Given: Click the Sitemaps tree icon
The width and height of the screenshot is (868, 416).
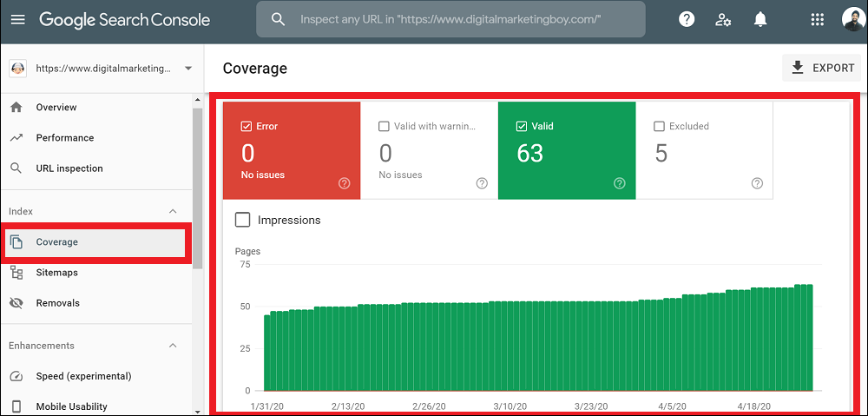Looking at the screenshot, I should coord(16,273).
